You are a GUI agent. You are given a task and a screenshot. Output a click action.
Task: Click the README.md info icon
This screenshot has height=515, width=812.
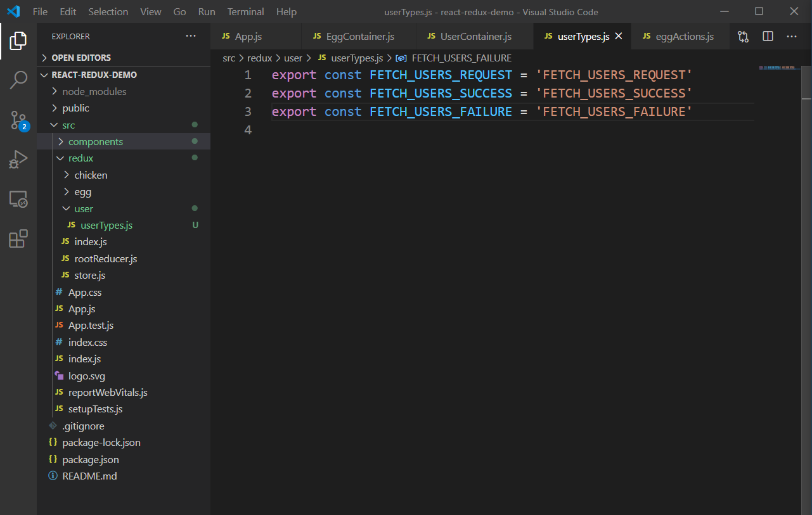[53, 476]
